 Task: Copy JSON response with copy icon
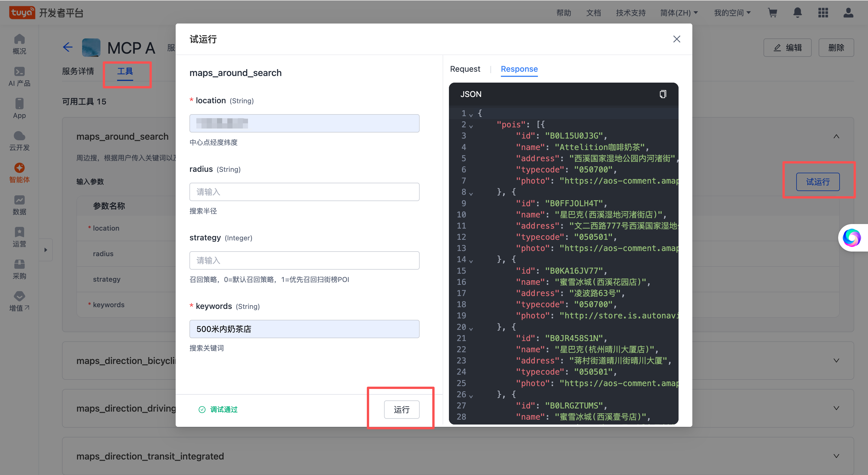(x=662, y=94)
